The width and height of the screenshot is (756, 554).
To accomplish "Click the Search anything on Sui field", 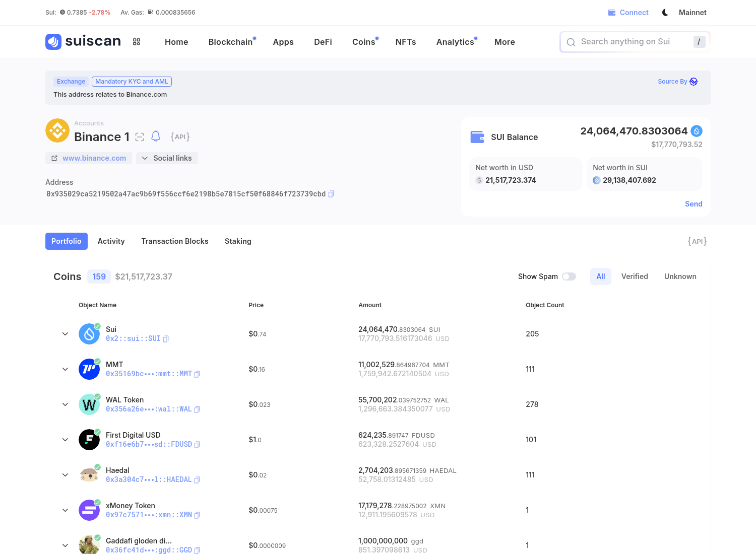I will (x=635, y=42).
